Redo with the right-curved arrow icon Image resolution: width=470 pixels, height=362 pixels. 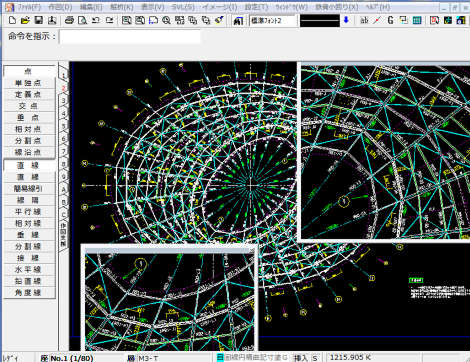[109, 20]
